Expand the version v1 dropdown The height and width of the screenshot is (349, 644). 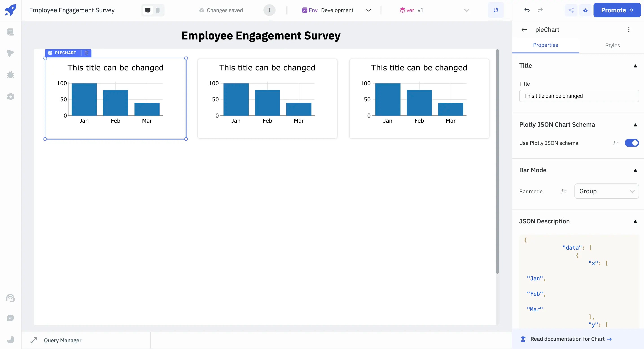pos(466,10)
